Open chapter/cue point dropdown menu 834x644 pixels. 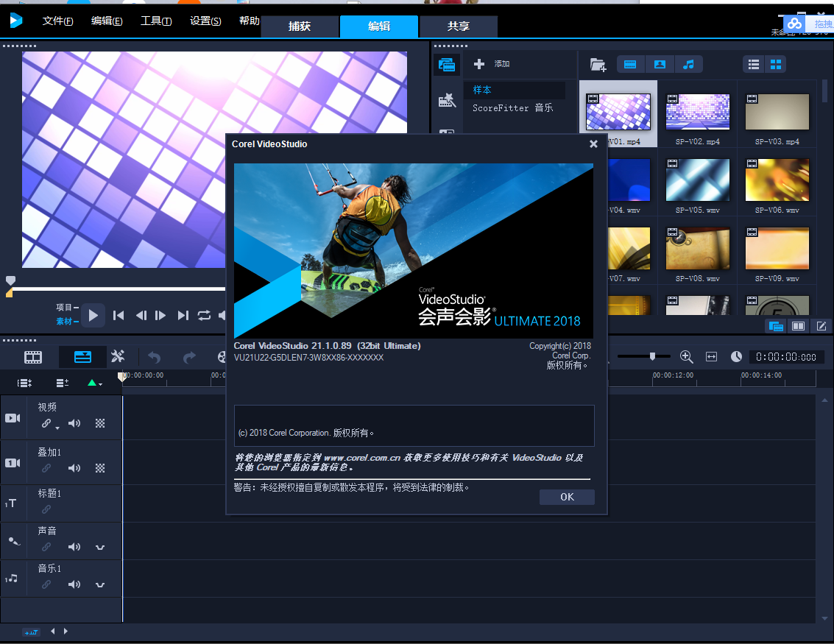coord(95,383)
